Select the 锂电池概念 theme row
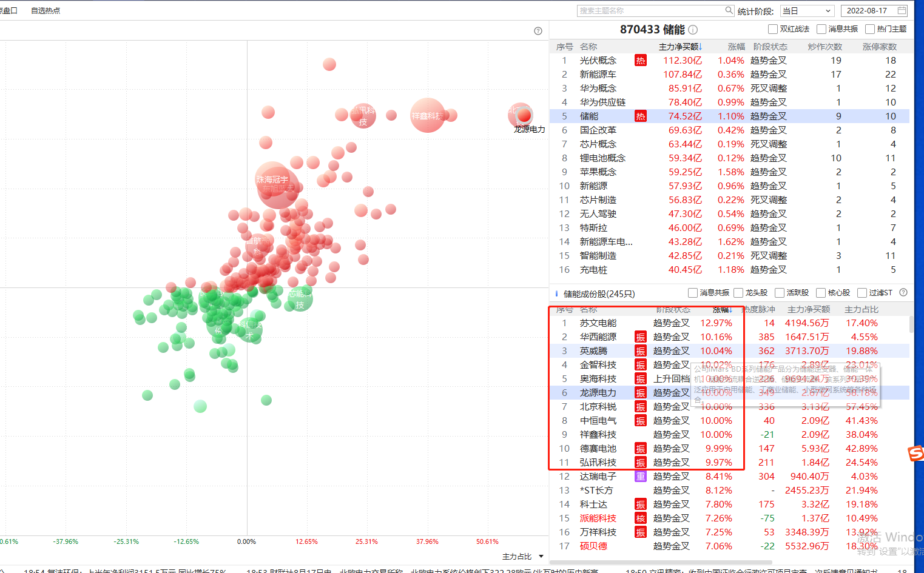This screenshot has height=573, width=924. [x=729, y=158]
